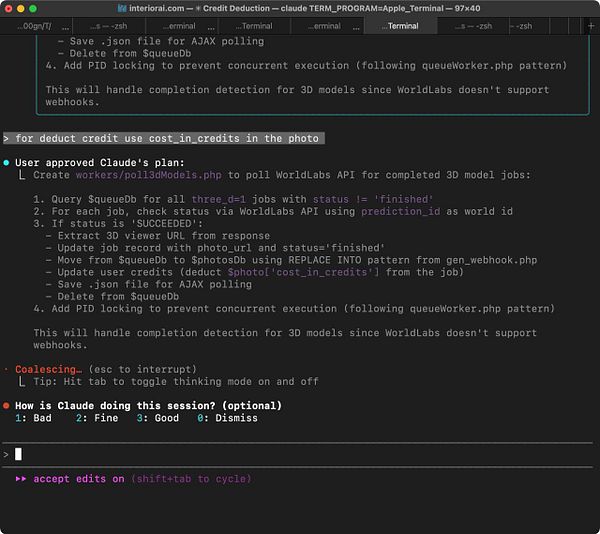Click the command input line at the prompt

[x=298, y=454]
